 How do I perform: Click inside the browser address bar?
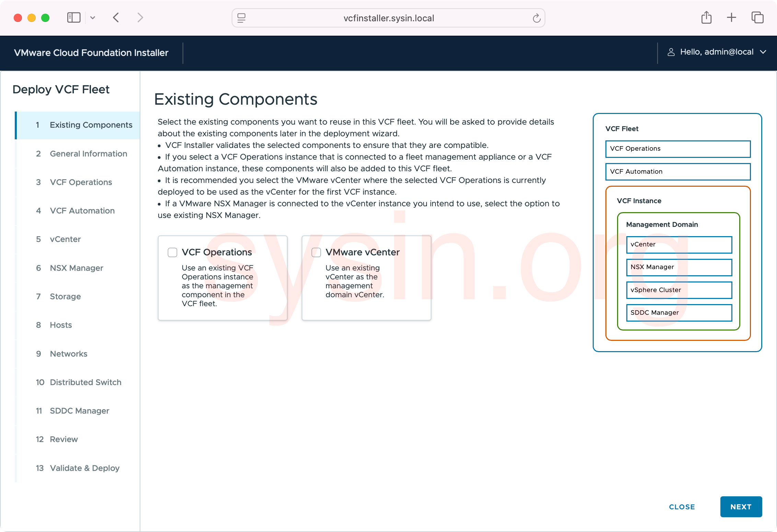point(388,18)
